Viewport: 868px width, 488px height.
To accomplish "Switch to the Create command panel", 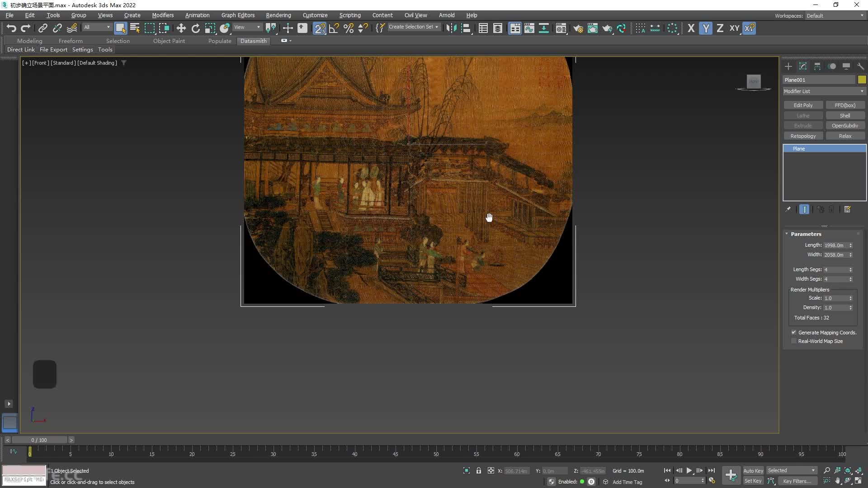I will click(x=788, y=66).
